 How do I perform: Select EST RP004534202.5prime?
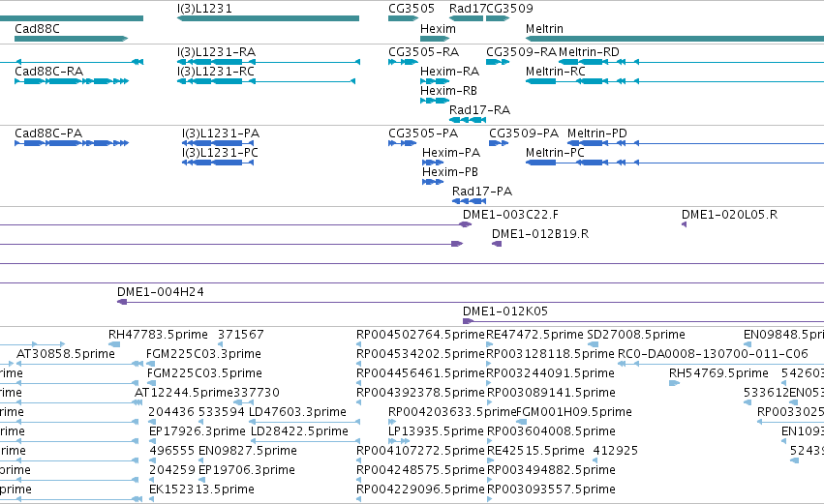(x=420, y=354)
